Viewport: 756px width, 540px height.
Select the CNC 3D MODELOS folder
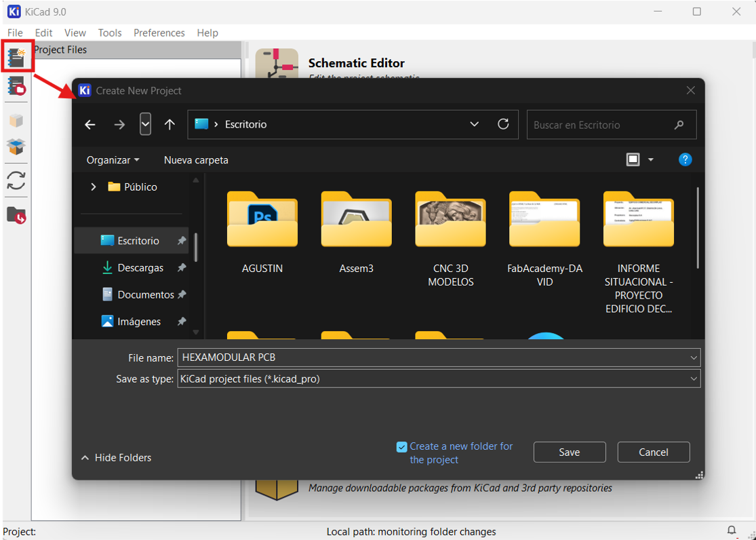(x=451, y=240)
